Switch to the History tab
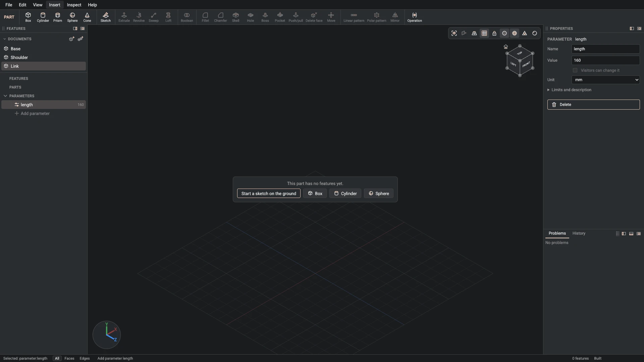The image size is (644, 362). pos(579,233)
